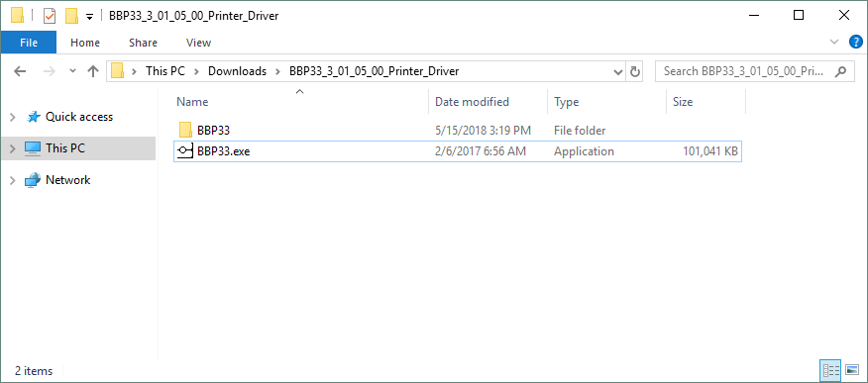Open address bar history dropdown
868x383 pixels.
coord(618,72)
